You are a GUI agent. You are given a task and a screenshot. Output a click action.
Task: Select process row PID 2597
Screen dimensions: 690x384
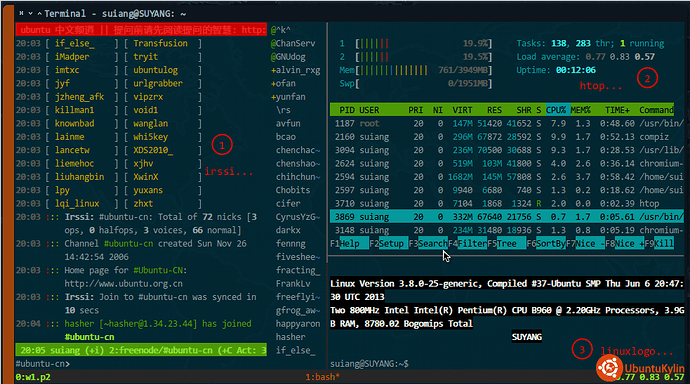[506, 190]
